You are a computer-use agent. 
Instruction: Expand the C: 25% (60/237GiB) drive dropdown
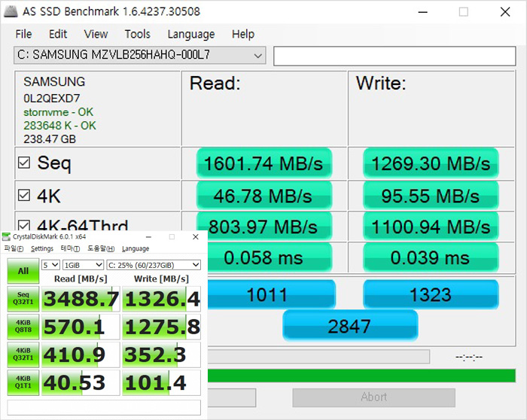click(x=154, y=265)
